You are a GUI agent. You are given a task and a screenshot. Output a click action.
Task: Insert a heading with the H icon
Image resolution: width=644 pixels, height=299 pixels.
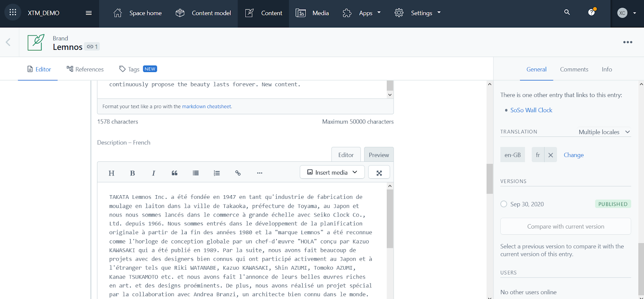[111, 173]
